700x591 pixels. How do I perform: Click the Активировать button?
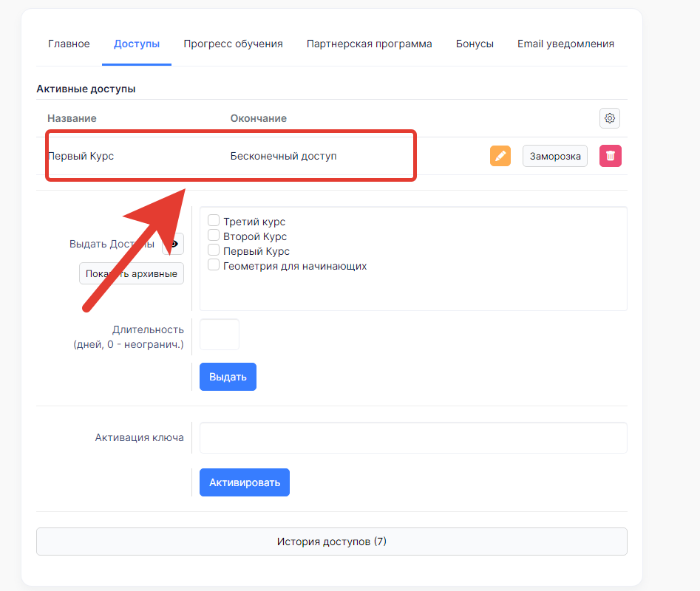click(245, 482)
